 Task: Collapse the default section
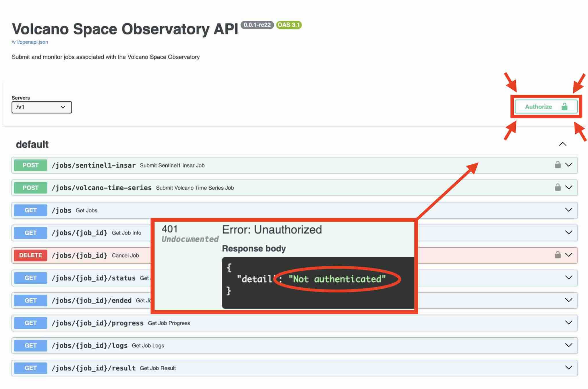[562, 144]
